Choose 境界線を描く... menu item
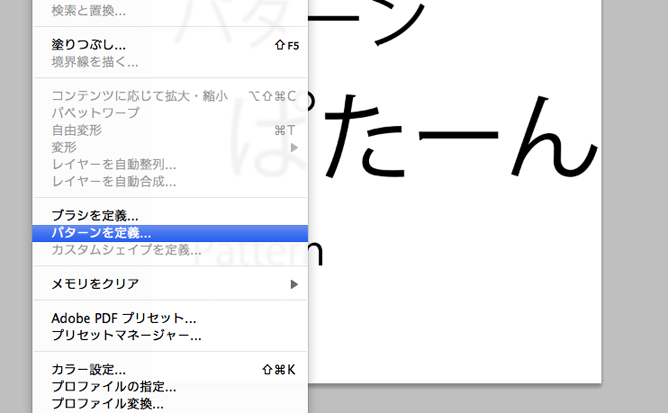Screen dimensions: 668x413 click(x=170, y=62)
